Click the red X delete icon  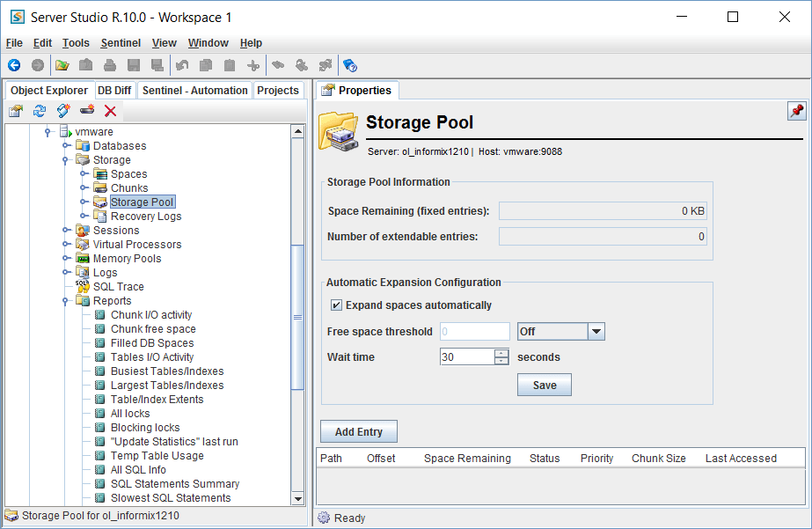pyautogui.click(x=110, y=111)
